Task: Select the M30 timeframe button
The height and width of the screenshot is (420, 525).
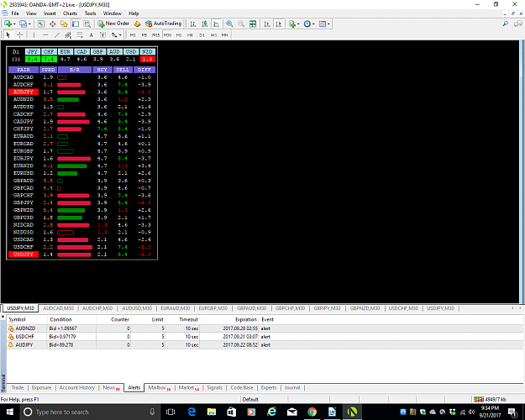Action: [x=167, y=34]
